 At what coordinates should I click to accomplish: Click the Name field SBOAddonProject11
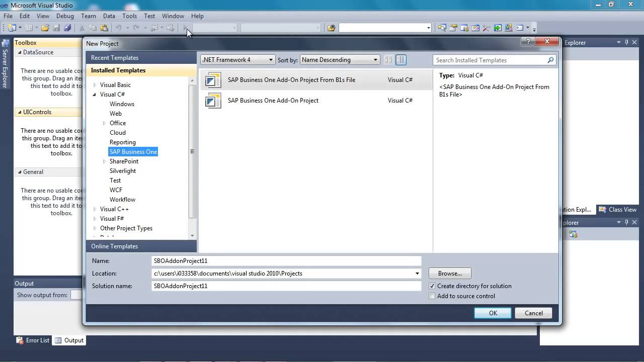pos(286,261)
